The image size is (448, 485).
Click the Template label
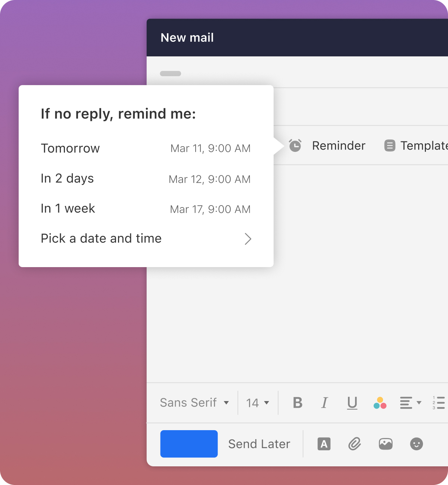tap(424, 145)
